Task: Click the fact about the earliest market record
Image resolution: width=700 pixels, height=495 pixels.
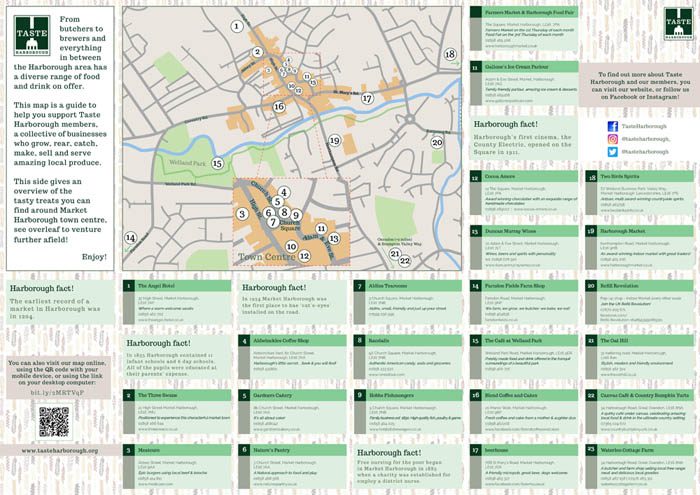Action: coord(55,309)
